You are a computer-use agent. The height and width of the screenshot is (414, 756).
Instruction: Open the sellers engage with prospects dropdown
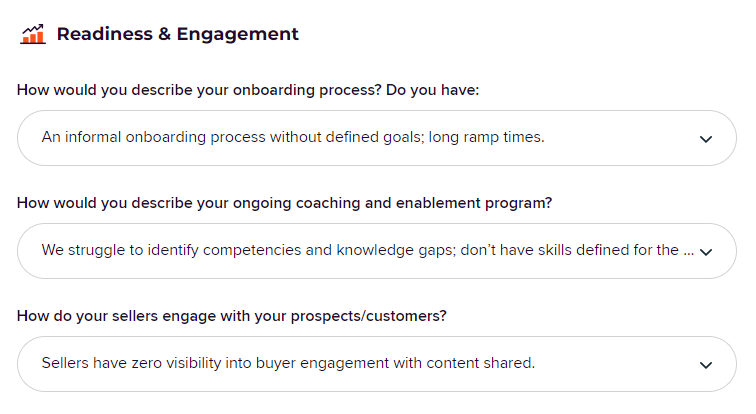tap(377, 364)
